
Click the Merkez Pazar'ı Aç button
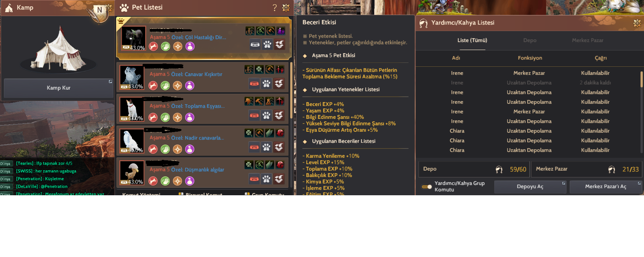click(605, 187)
